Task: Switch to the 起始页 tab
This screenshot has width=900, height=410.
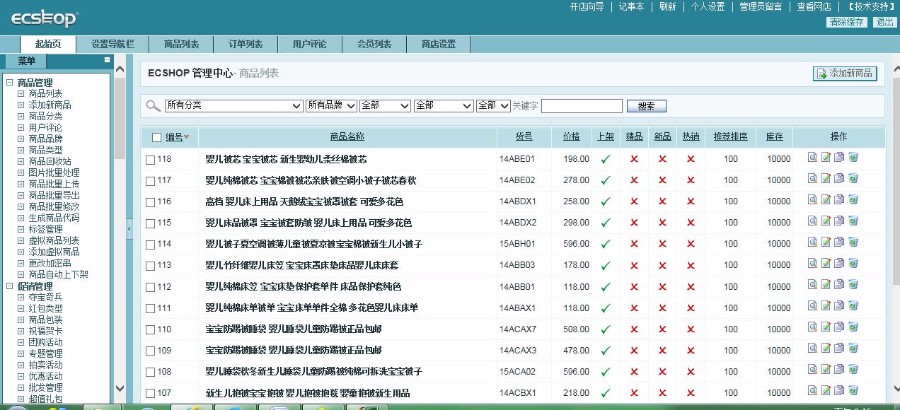Action: click(x=48, y=44)
